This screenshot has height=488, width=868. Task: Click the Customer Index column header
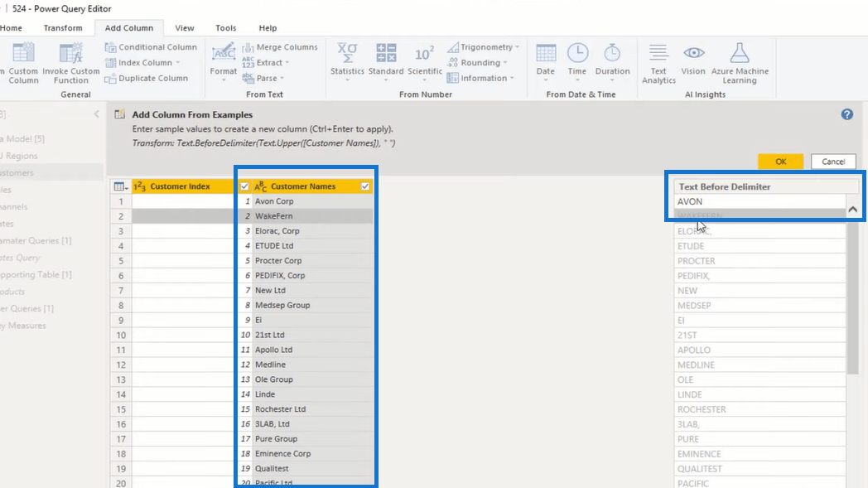click(x=185, y=186)
